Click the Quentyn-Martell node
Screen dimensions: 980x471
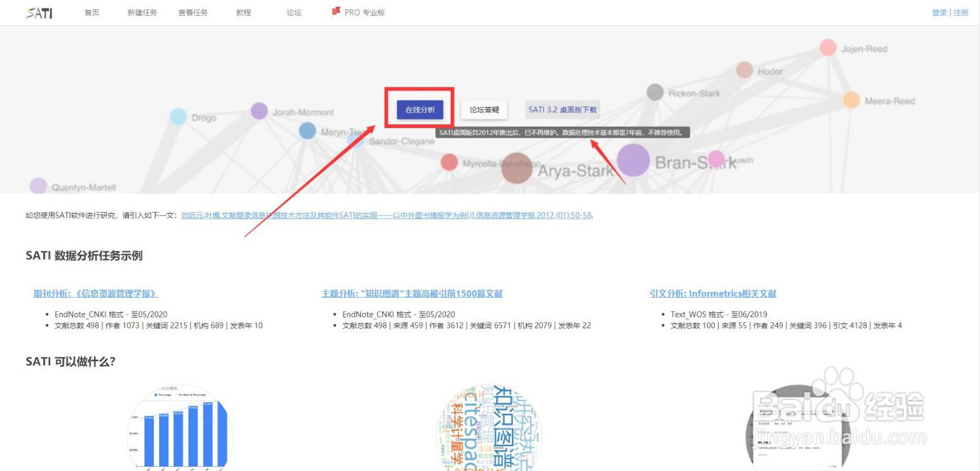point(38,186)
